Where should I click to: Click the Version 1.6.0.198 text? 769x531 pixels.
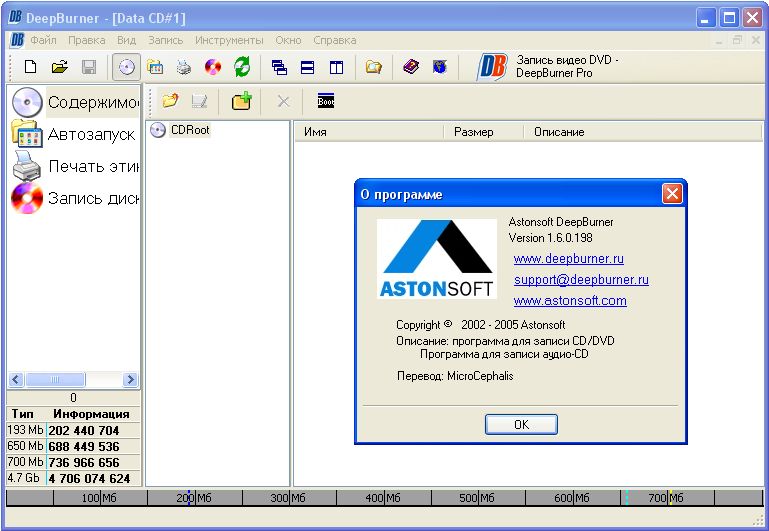(550, 238)
